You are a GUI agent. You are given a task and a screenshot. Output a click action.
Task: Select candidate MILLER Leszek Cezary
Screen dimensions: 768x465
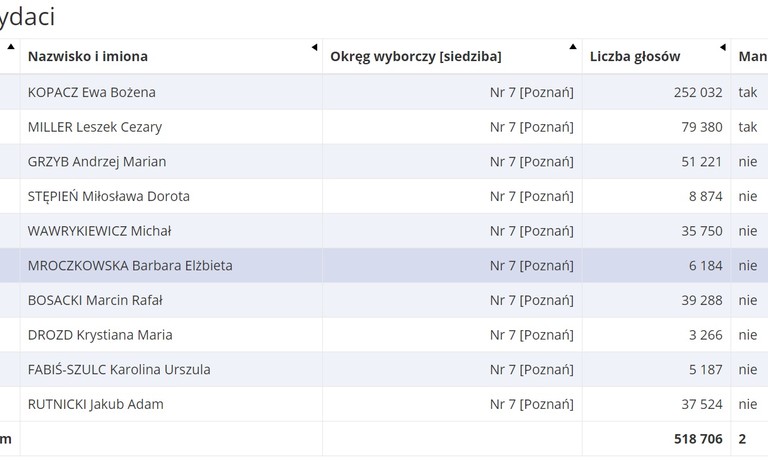point(95,127)
